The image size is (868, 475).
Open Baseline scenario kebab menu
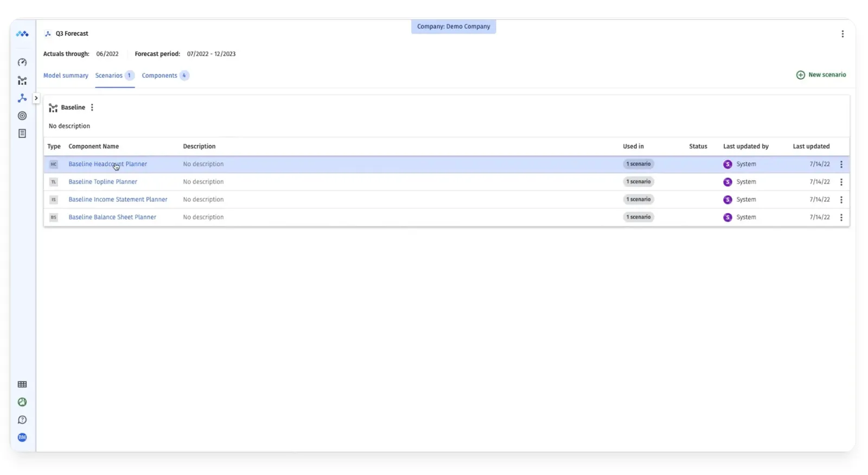pos(92,107)
